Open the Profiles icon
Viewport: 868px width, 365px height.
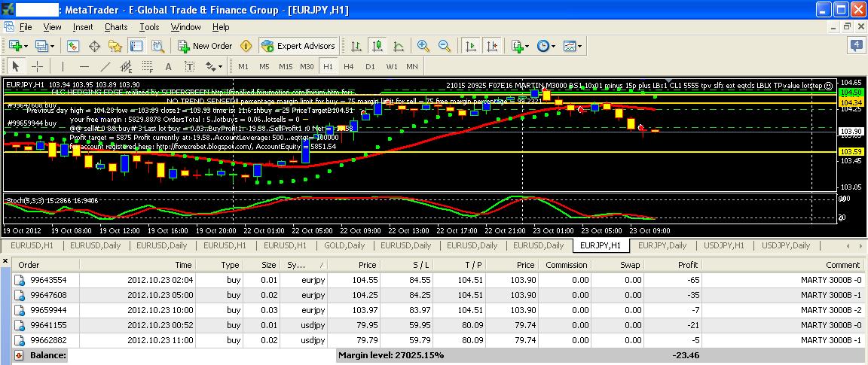41,46
